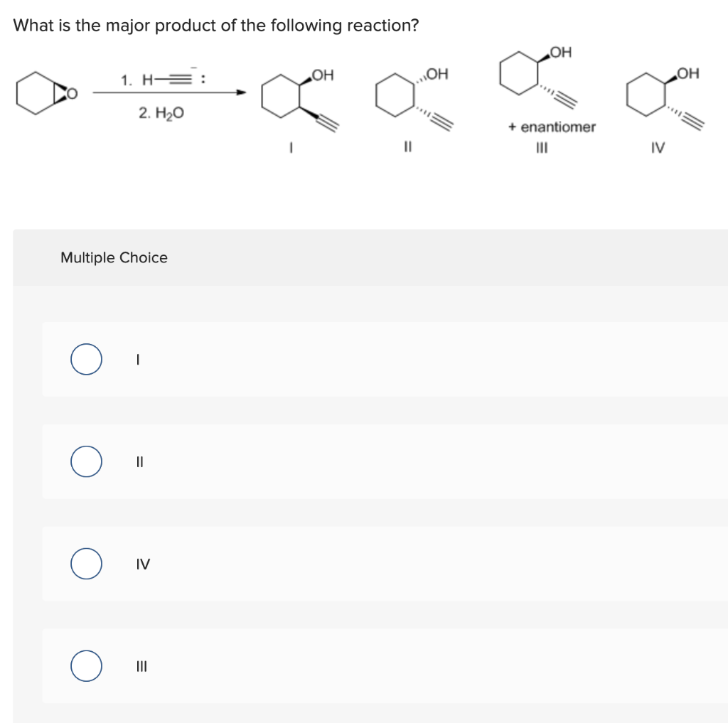
Task: Click the cyclohexene oxide reactant structure
Action: 46,93
